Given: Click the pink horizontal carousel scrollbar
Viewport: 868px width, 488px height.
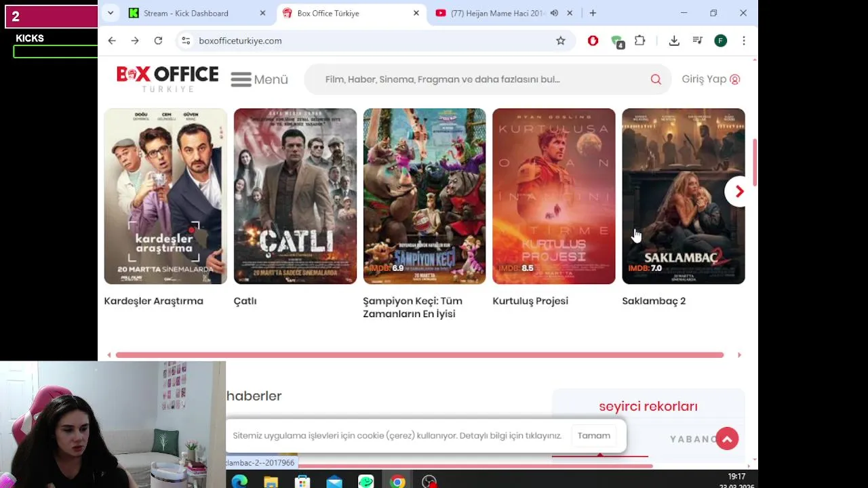Looking at the screenshot, I should coord(419,355).
